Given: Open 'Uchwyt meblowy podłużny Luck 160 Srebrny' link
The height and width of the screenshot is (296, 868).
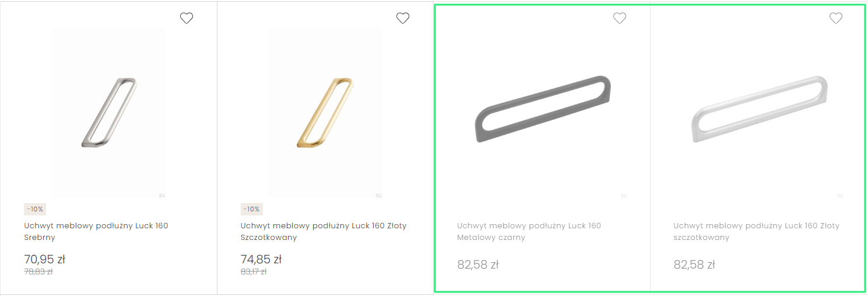Looking at the screenshot, I should [x=96, y=231].
